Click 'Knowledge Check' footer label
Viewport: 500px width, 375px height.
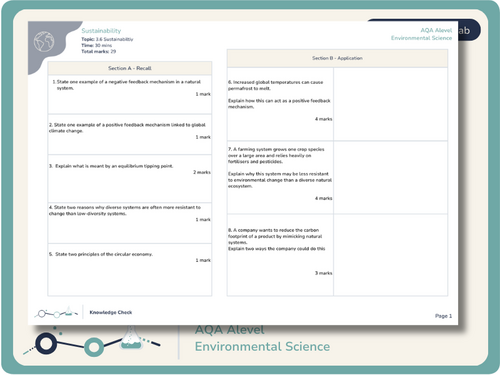pos(111,312)
